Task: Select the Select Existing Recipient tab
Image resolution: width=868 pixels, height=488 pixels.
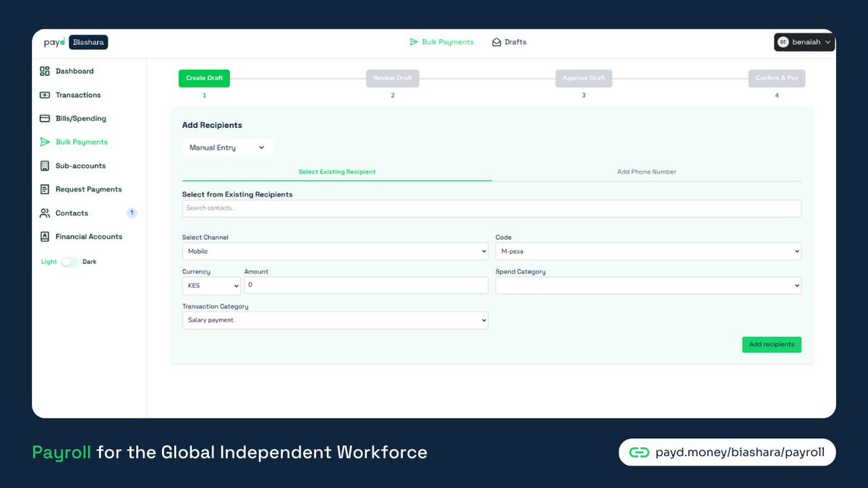Action: point(336,171)
